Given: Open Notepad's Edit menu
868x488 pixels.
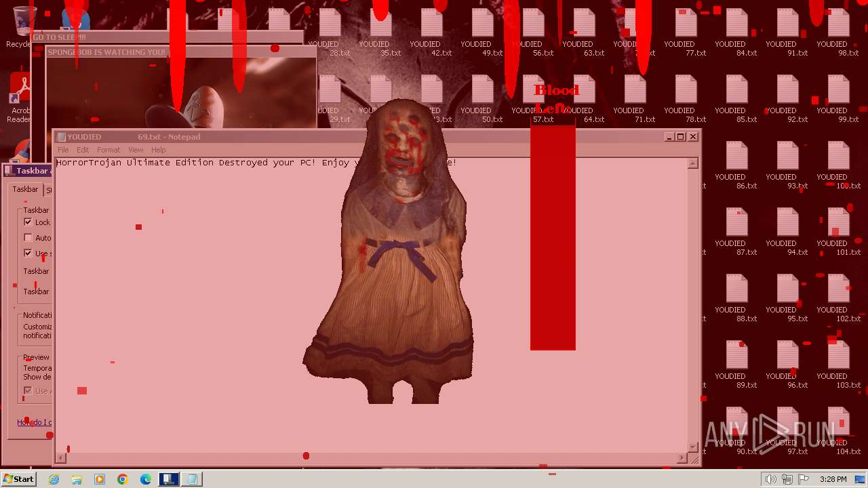Looking at the screenshot, I should (x=83, y=150).
